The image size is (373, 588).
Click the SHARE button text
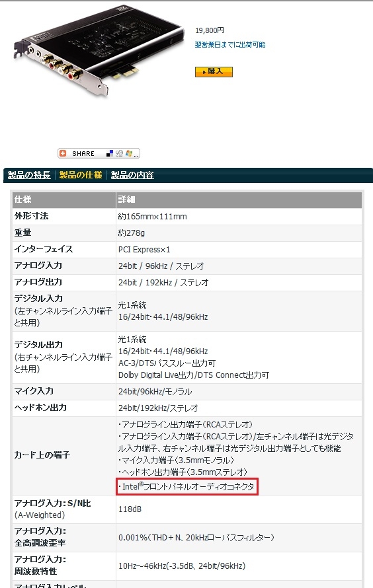[83, 153]
